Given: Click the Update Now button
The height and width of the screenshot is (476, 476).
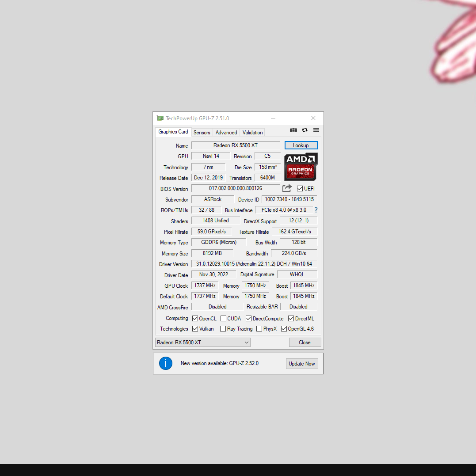Looking at the screenshot, I should (302, 364).
